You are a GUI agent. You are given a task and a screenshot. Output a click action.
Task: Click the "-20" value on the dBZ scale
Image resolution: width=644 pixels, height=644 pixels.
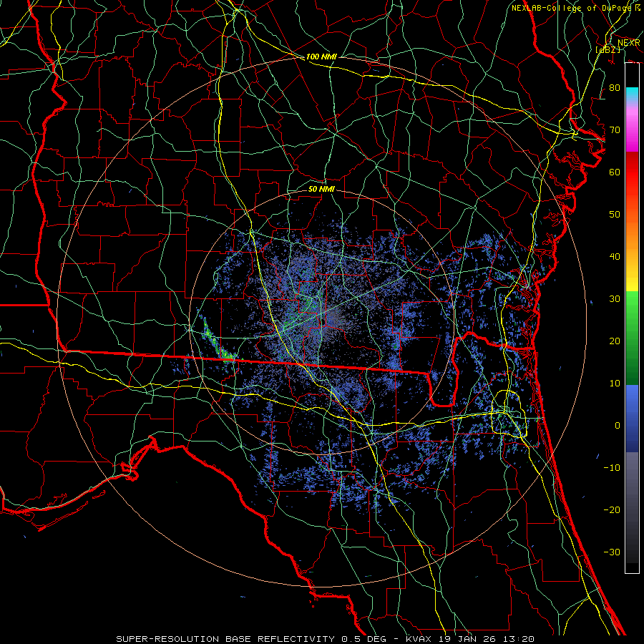coord(612,509)
